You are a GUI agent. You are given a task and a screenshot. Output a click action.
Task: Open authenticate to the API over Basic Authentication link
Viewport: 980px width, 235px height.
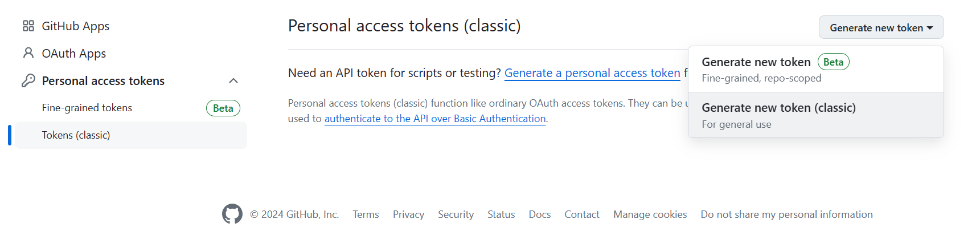tap(434, 119)
